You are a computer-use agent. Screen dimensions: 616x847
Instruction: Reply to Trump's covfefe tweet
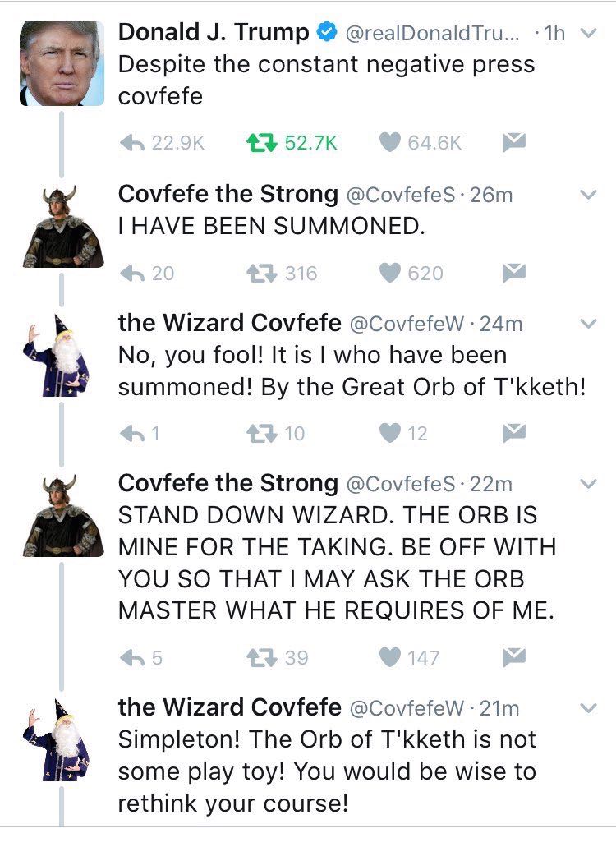click(135, 142)
